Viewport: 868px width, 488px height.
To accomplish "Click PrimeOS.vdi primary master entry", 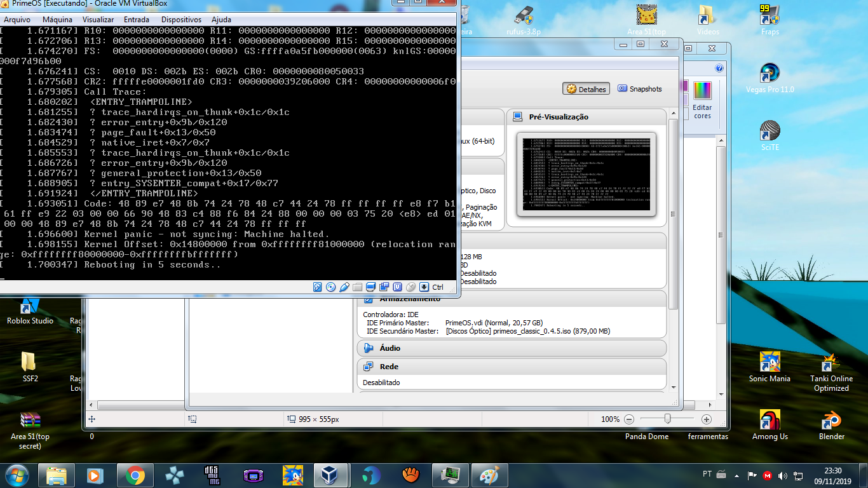I will [x=494, y=323].
